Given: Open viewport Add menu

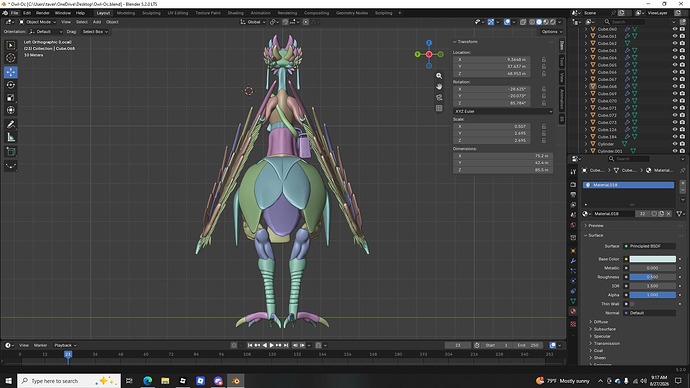Looking at the screenshot, I should (97, 22).
